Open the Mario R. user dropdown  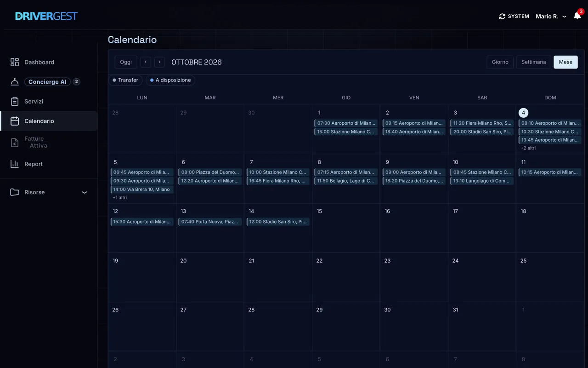(x=551, y=16)
